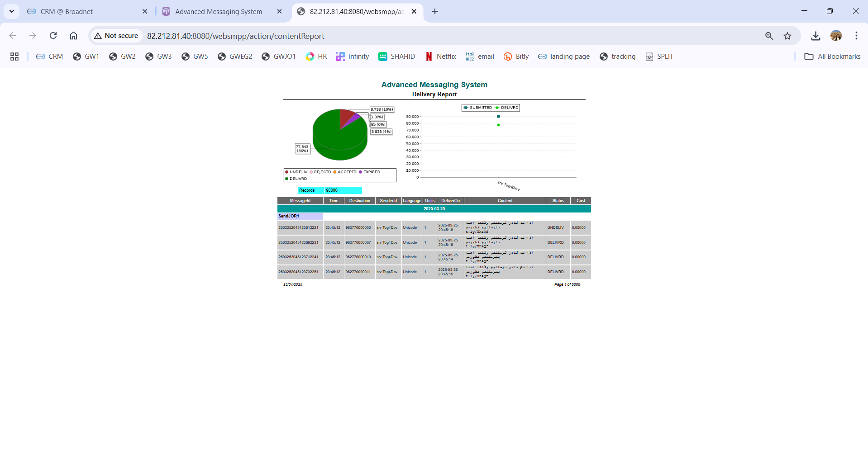Open the tracking bookmark
Viewport: 868px width, 458px height.
[618, 57]
